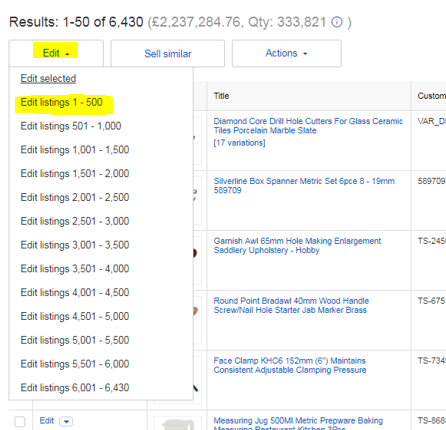
Task: Select Edit listings 1 - 500
Action: point(62,102)
